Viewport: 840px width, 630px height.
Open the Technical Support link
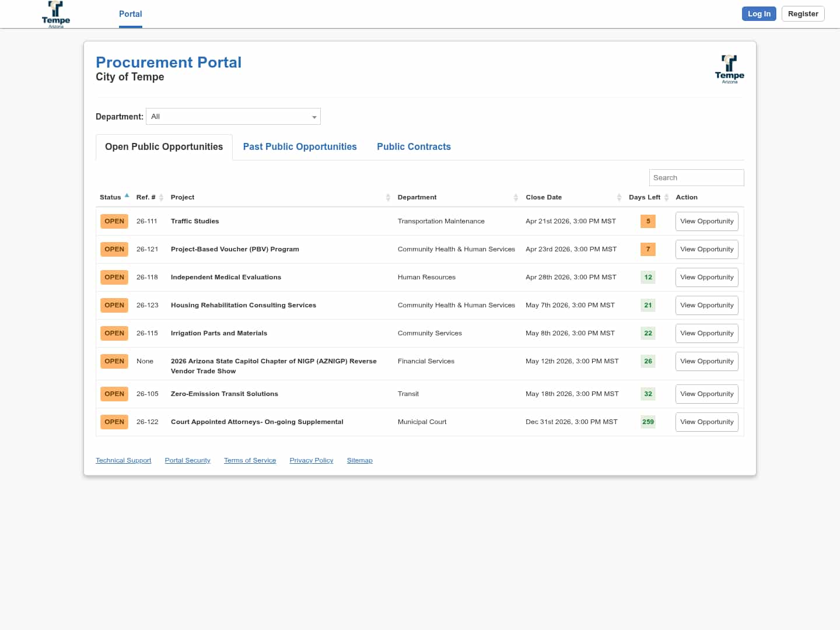(124, 461)
